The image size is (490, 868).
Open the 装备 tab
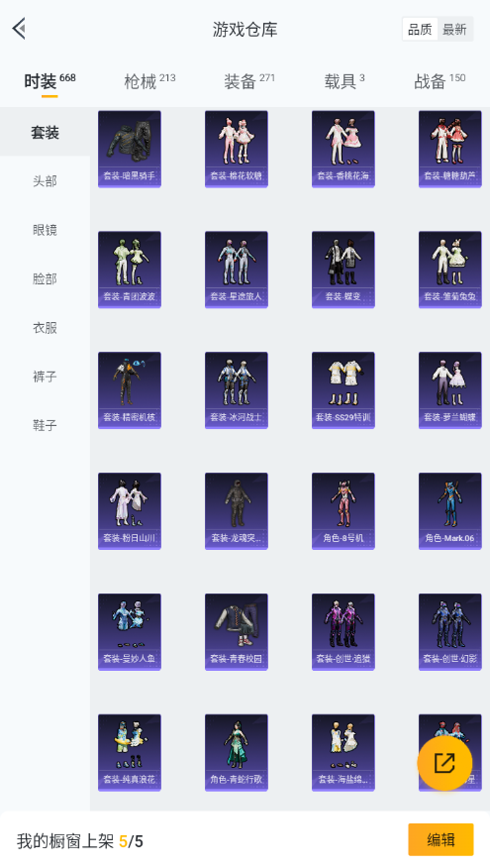[x=249, y=81]
